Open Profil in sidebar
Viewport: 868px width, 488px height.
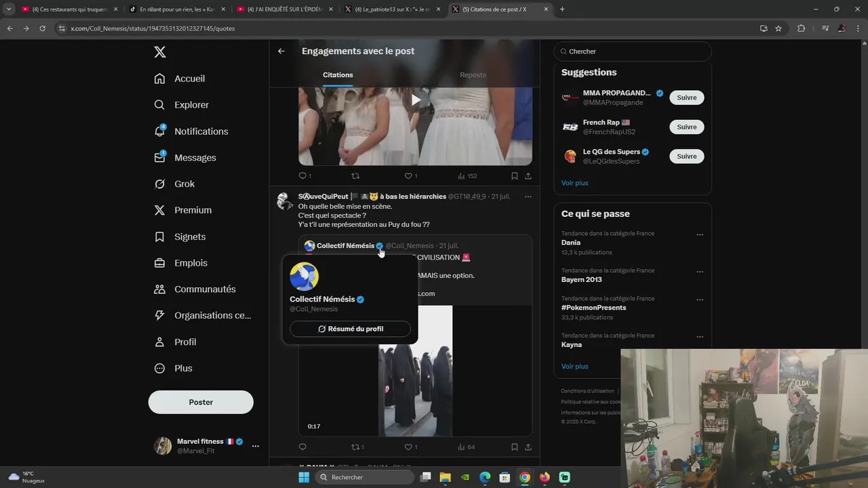176,342
